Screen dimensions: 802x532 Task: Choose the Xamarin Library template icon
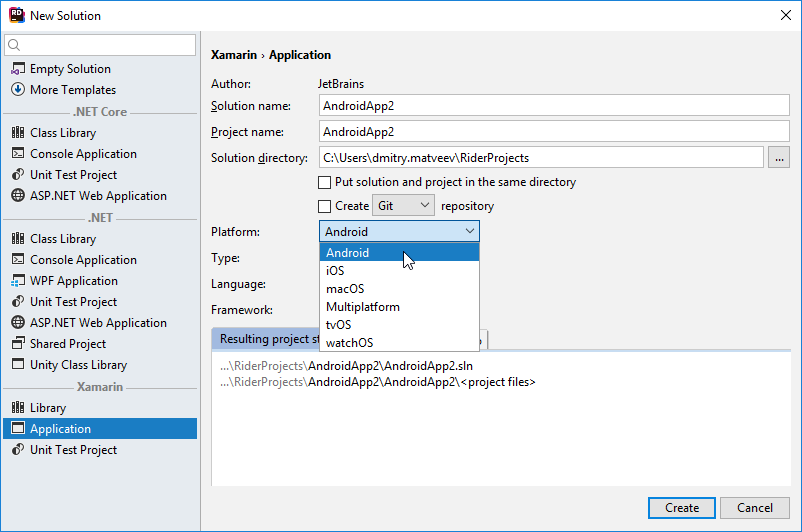(x=17, y=408)
